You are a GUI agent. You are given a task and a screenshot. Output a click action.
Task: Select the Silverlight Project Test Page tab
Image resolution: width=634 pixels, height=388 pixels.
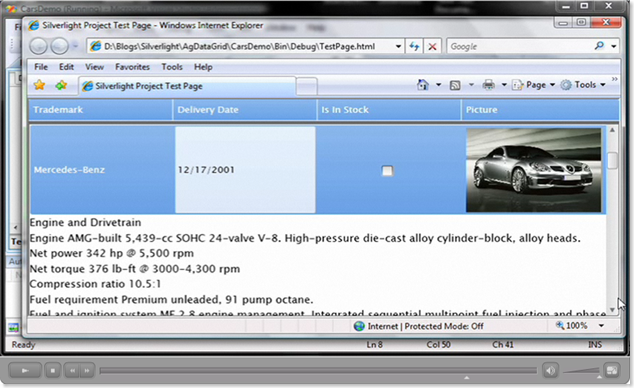click(x=187, y=86)
